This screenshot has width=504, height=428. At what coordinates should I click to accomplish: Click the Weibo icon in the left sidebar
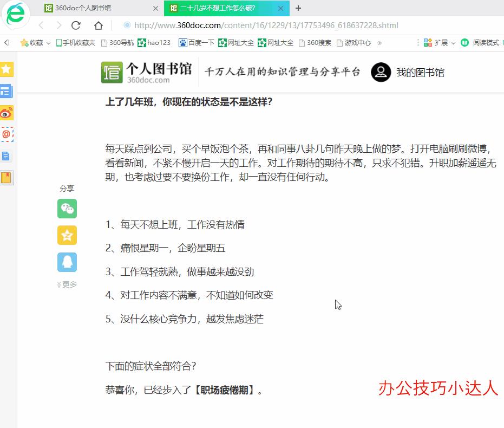(6, 113)
